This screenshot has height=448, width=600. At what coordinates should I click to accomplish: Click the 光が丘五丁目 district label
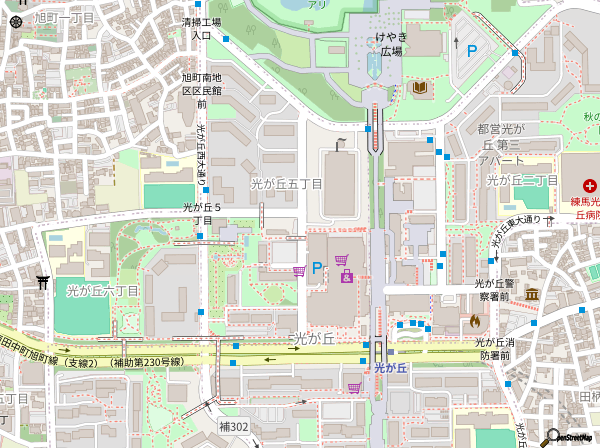click(x=286, y=184)
